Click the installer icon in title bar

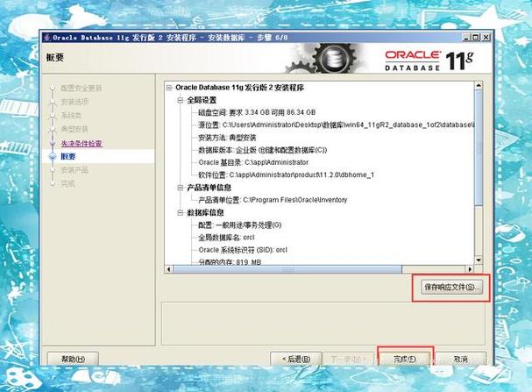coord(46,38)
